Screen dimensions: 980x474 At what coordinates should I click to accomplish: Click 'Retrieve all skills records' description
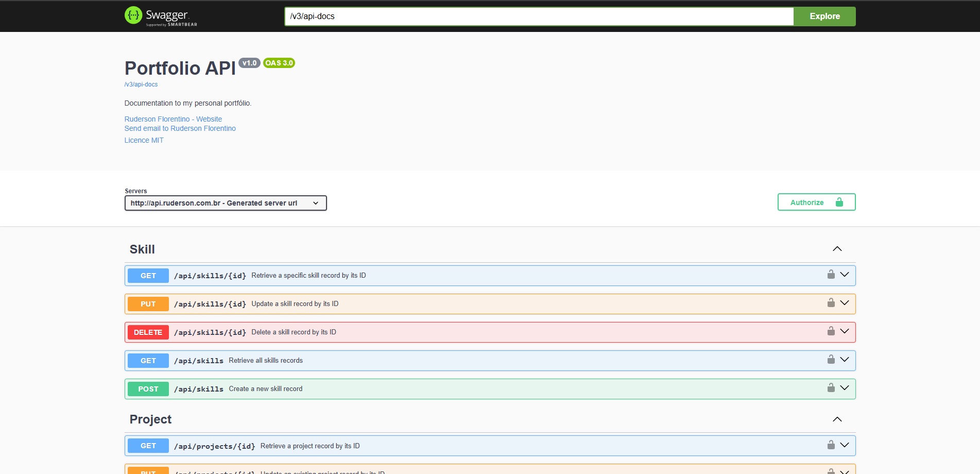pos(266,361)
